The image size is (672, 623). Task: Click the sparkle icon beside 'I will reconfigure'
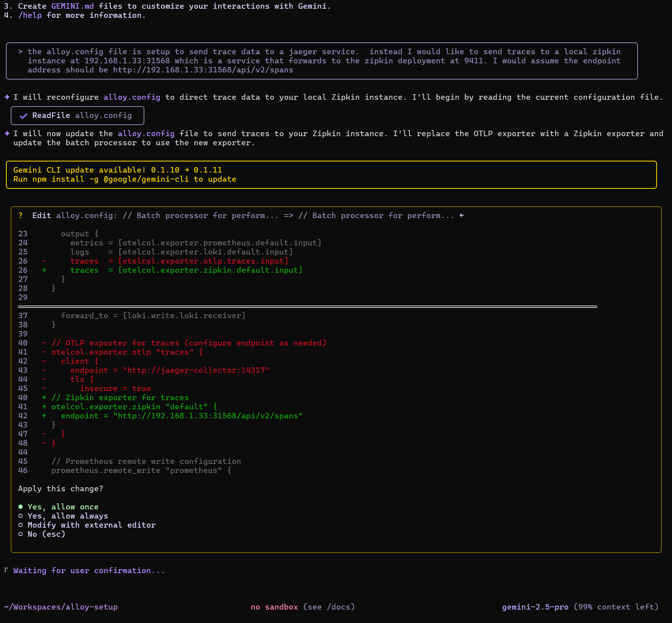click(7, 97)
